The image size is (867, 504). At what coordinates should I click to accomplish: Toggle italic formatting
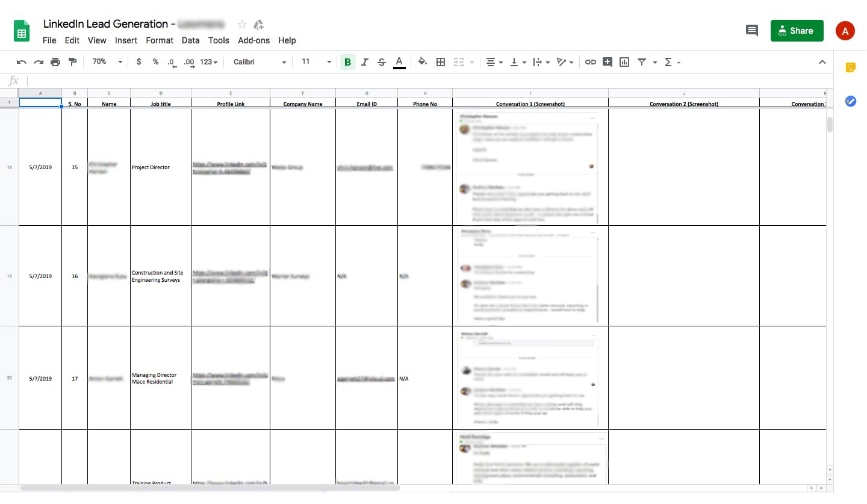pyautogui.click(x=365, y=62)
